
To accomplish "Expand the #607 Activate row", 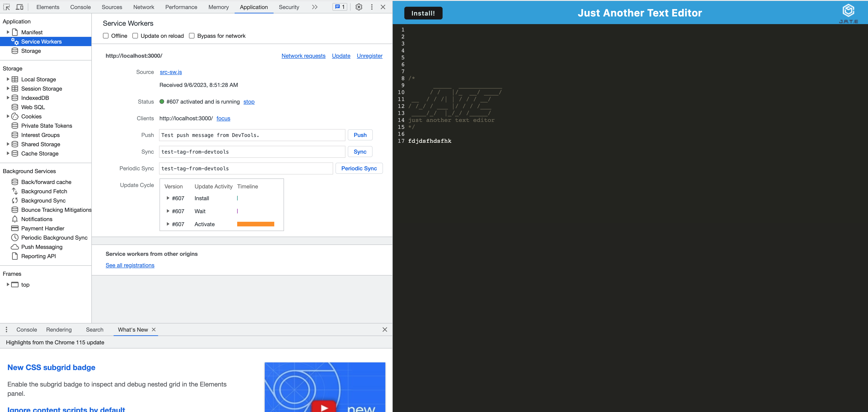I will point(168,224).
